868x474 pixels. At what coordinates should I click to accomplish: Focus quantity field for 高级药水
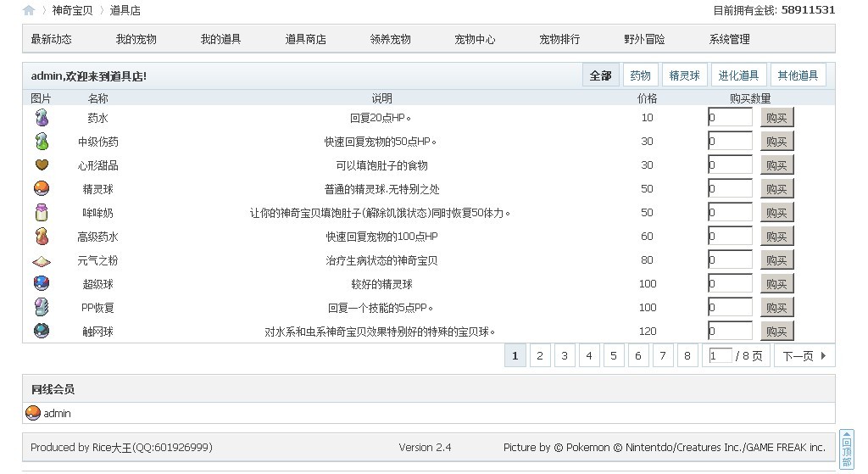click(x=730, y=237)
